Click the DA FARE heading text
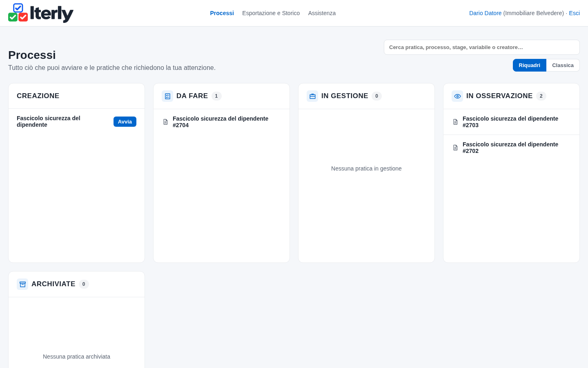Screen dimensions: 588x368 tap(192, 96)
